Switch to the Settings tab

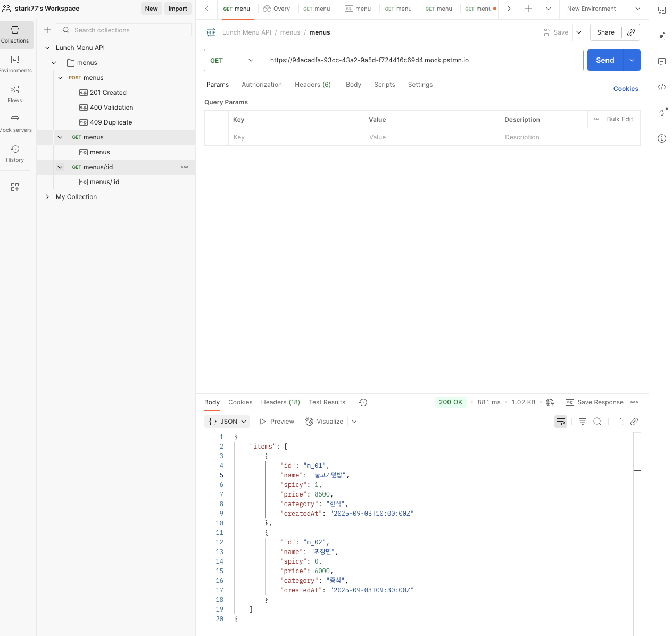420,85
